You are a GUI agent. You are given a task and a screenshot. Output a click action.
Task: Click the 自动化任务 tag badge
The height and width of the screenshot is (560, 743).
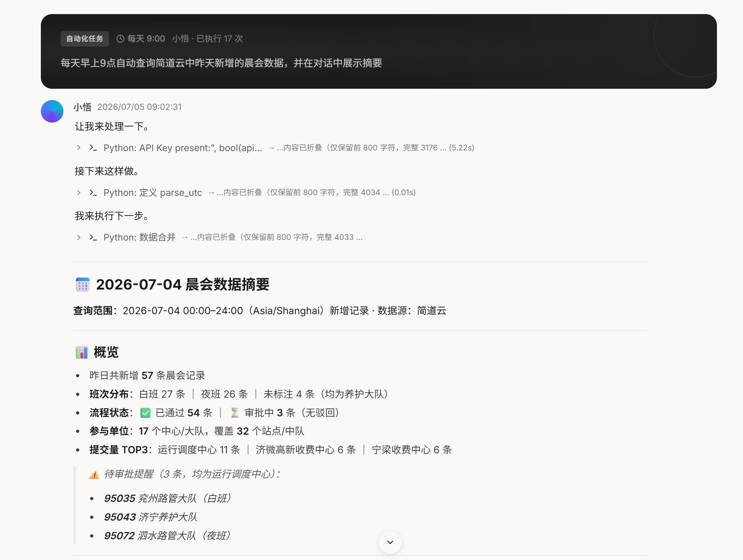point(85,38)
